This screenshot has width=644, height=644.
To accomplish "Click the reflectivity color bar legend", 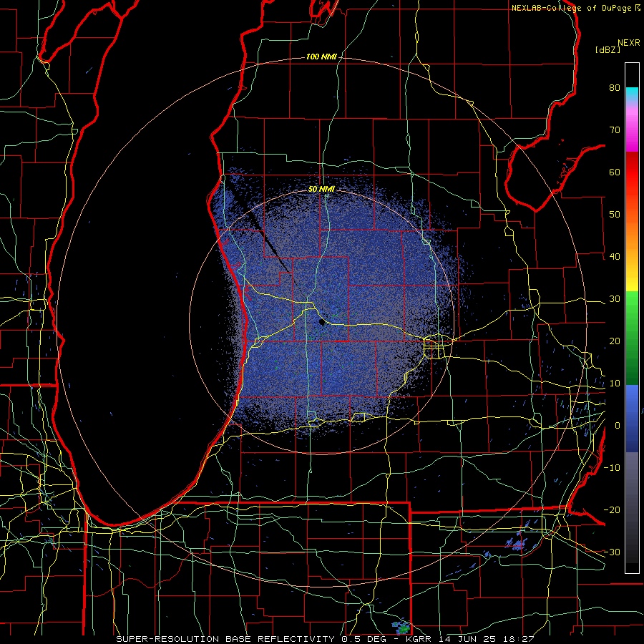I will [x=632, y=318].
